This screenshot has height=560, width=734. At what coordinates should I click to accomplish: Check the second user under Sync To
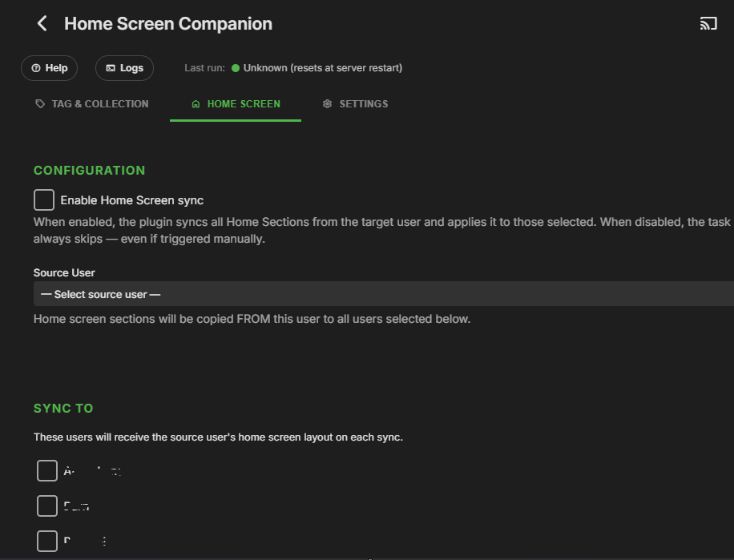point(47,506)
